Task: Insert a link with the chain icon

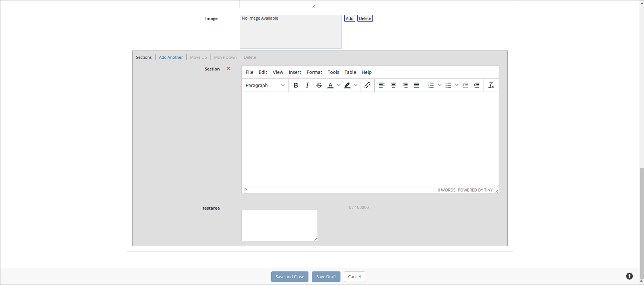Action: [x=367, y=85]
